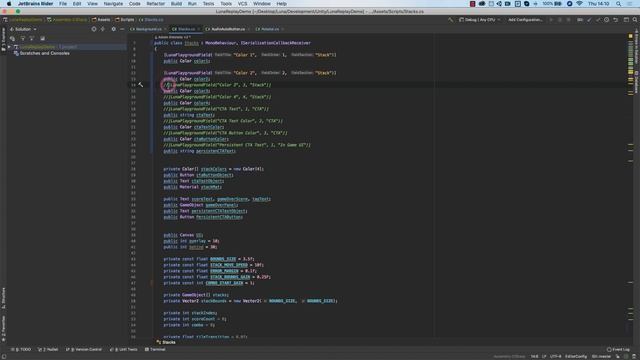Open the File menu
The image size is (640, 360).
62,4
